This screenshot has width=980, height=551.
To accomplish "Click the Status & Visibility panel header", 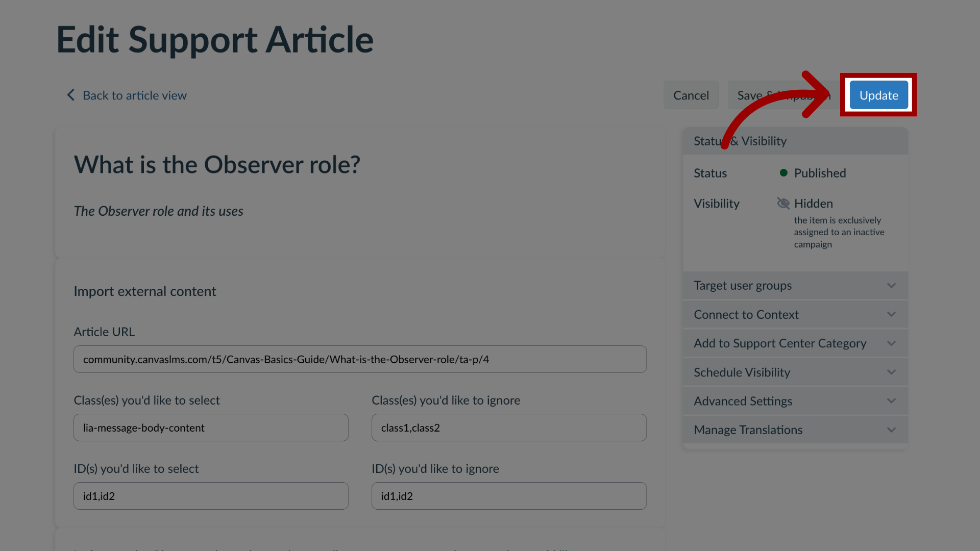I will 795,141.
